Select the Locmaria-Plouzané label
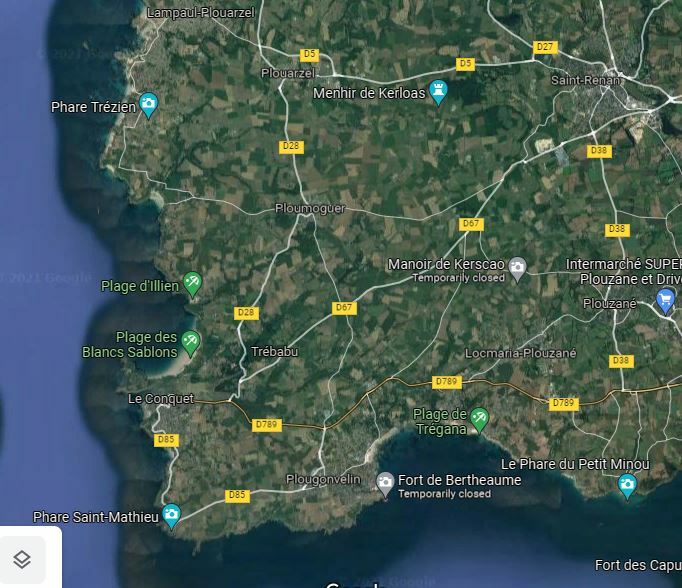This screenshot has height=588, width=682. coord(521,353)
